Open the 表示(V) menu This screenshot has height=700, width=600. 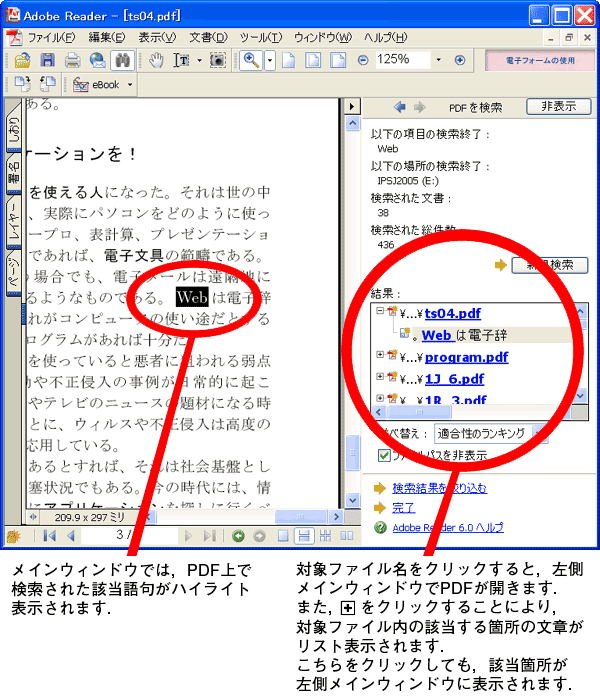click(x=157, y=37)
